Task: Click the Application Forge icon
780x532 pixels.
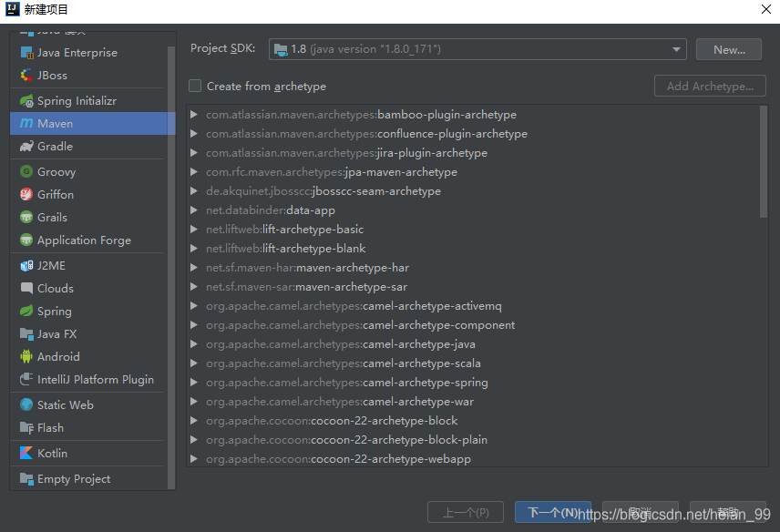Action: [x=26, y=240]
